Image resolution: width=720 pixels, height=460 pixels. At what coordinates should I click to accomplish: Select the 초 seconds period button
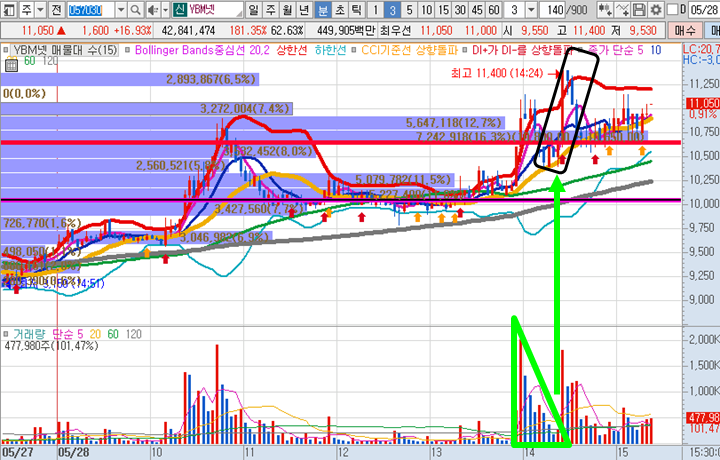340,10
